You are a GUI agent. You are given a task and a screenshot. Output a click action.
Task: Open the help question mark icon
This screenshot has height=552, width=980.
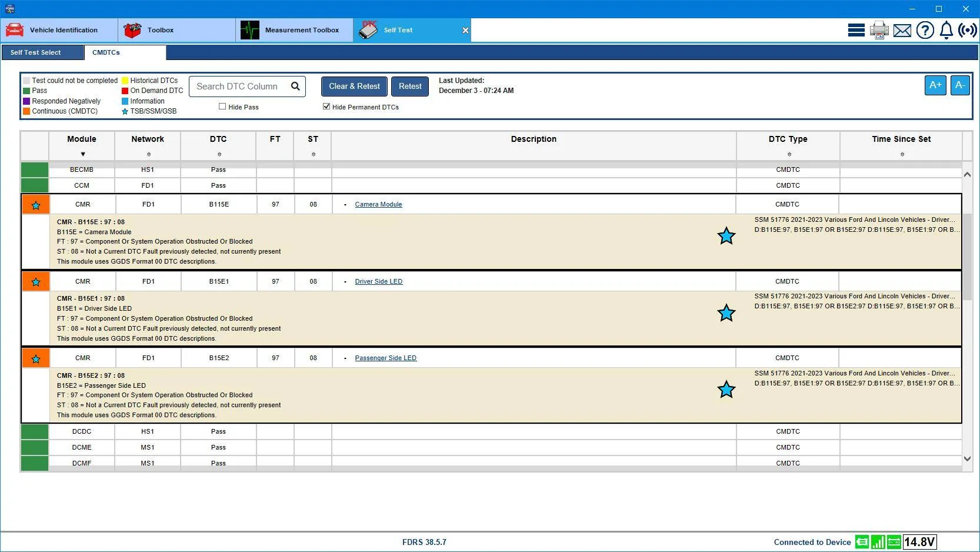(925, 30)
